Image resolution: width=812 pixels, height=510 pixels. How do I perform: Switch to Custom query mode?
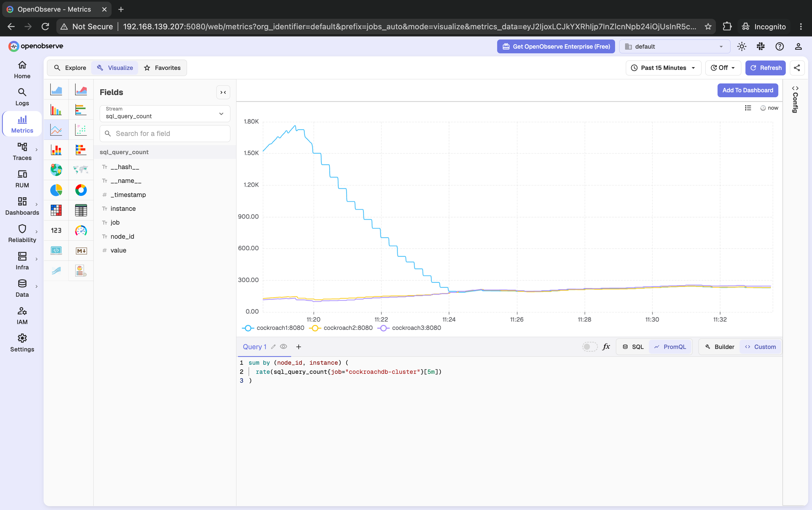(760, 347)
